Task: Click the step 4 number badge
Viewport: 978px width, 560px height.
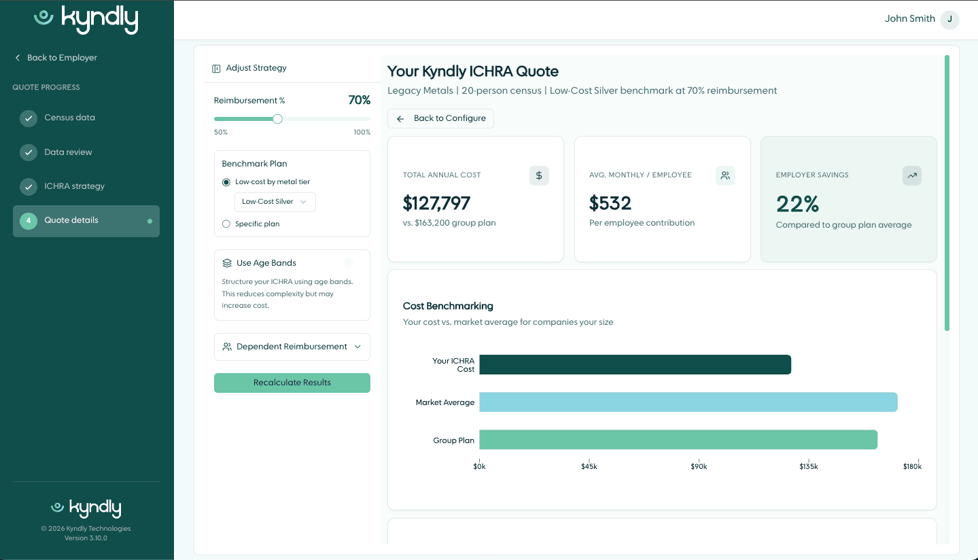Action: 28,221
